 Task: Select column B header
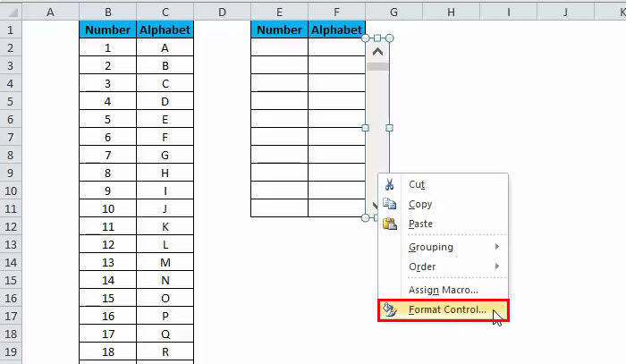pyautogui.click(x=108, y=12)
